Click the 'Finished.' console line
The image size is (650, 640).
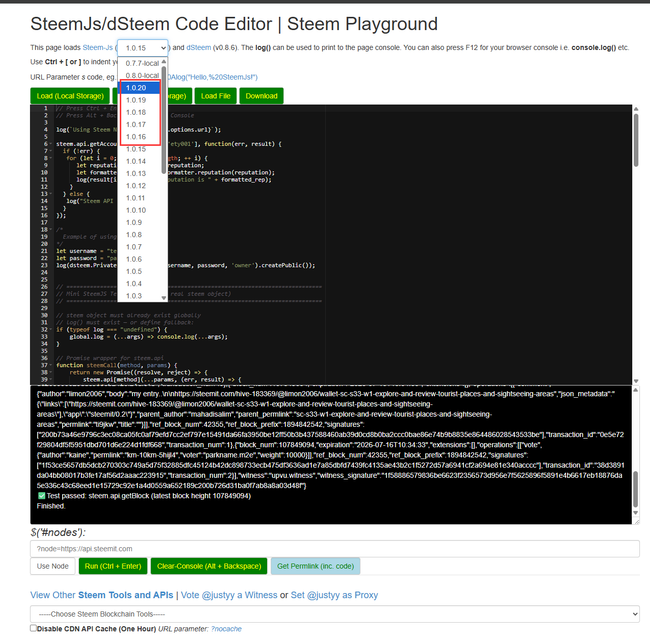[x=51, y=506]
